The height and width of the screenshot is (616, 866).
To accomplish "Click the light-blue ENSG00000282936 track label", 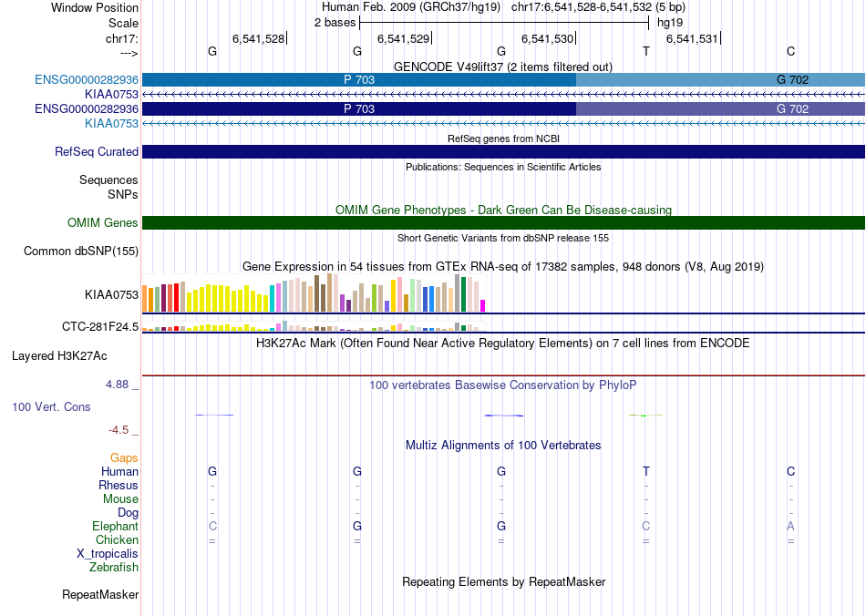I will 87,79.
